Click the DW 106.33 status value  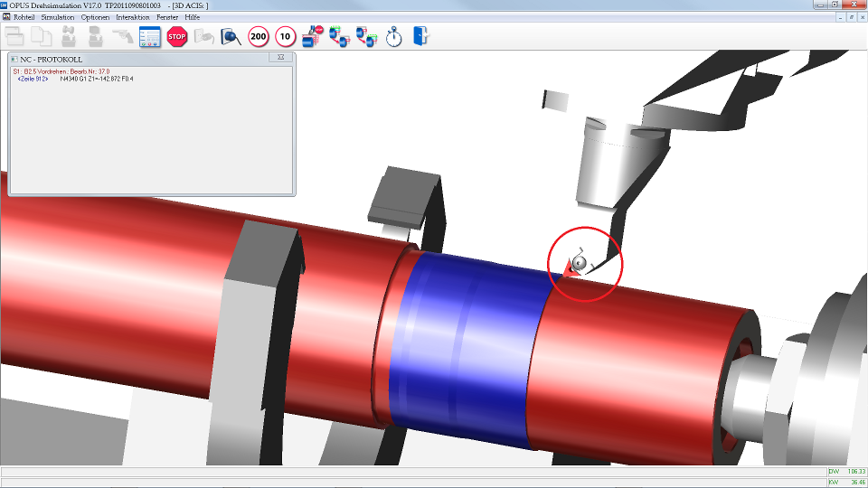click(x=847, y=472)
